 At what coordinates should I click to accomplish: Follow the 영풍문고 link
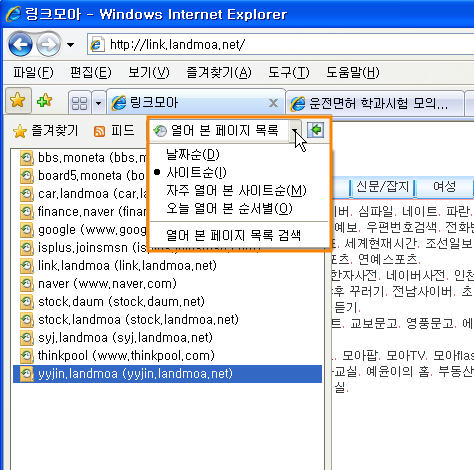430,323
